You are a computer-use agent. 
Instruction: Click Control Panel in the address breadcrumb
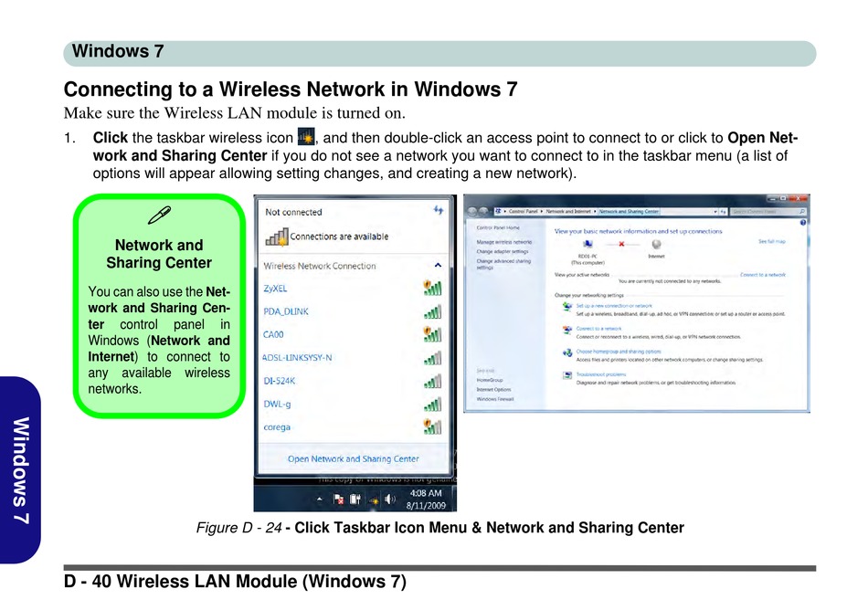523,211
